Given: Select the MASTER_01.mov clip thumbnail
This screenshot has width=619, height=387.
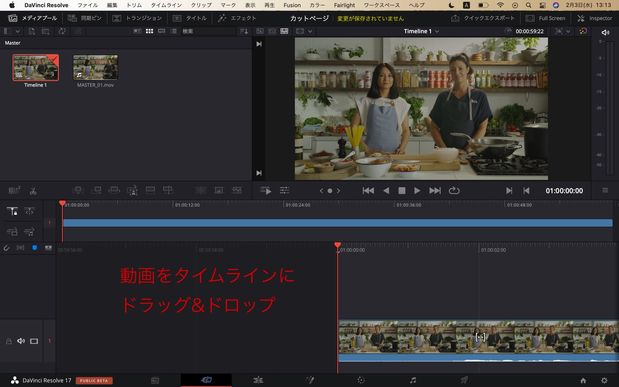Looking at the screenshot, I should point(95,68).
